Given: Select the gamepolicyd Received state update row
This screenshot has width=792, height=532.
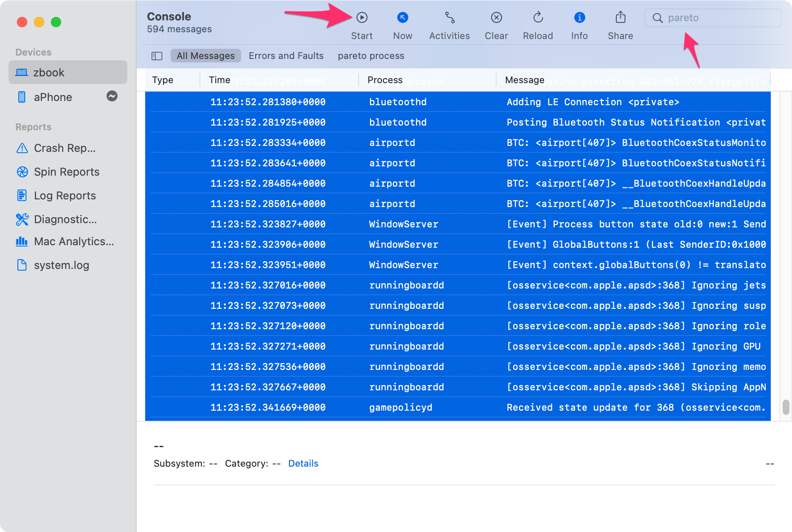Looking at the screenshot, I should pos(458,407).
